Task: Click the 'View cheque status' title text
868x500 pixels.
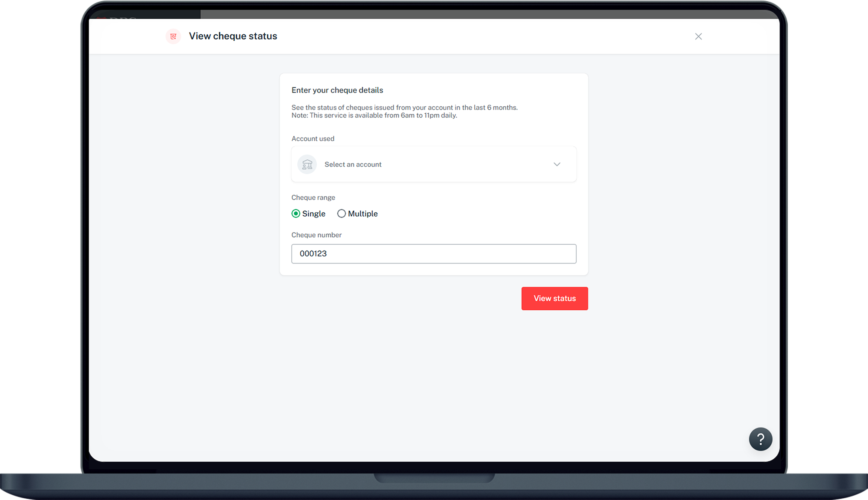Action: [233, 36]
